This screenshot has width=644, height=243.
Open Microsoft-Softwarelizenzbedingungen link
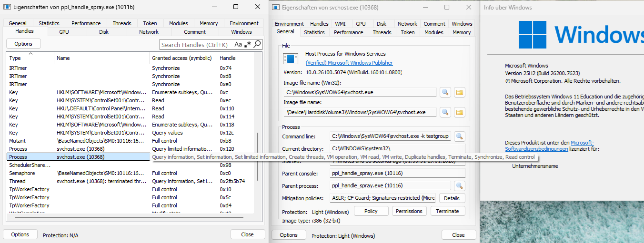550,146
